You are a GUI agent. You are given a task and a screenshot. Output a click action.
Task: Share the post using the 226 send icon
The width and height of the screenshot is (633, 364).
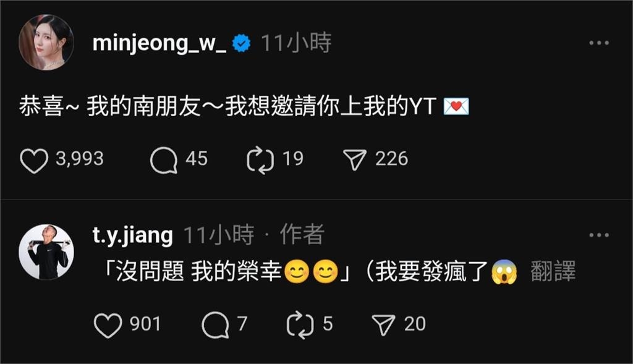[354, 160]
